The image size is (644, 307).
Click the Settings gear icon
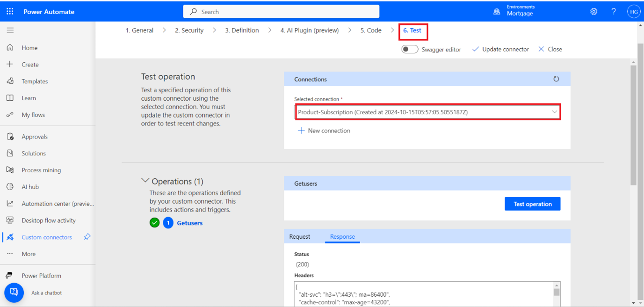tap(593, 12)
